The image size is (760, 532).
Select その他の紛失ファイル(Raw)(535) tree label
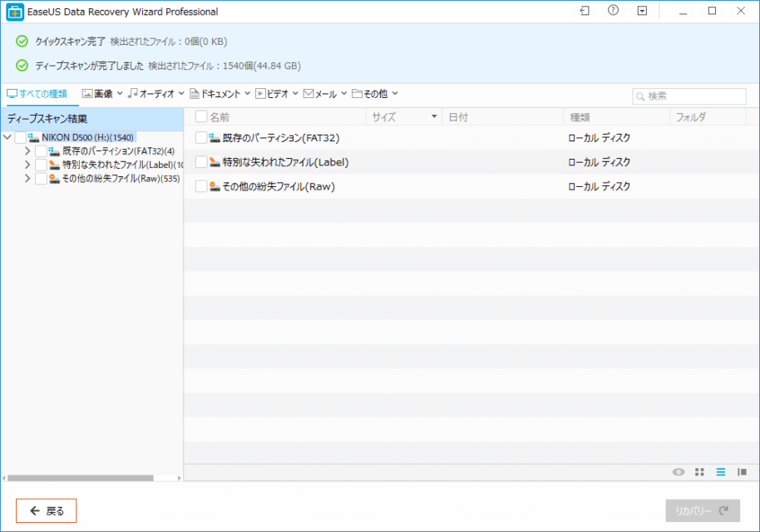(121, 178)
